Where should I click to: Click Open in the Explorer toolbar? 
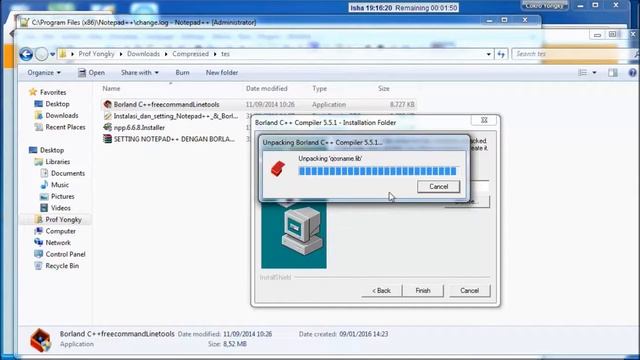[91, 73]
